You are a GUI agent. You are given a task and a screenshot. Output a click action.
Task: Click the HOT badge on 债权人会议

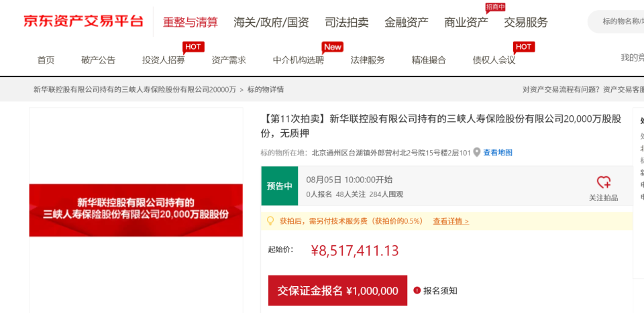pos(524,47)
